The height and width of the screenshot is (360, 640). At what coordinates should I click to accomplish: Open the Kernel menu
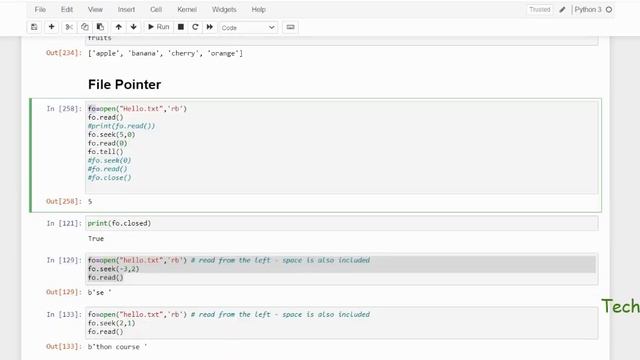(187, 9)
